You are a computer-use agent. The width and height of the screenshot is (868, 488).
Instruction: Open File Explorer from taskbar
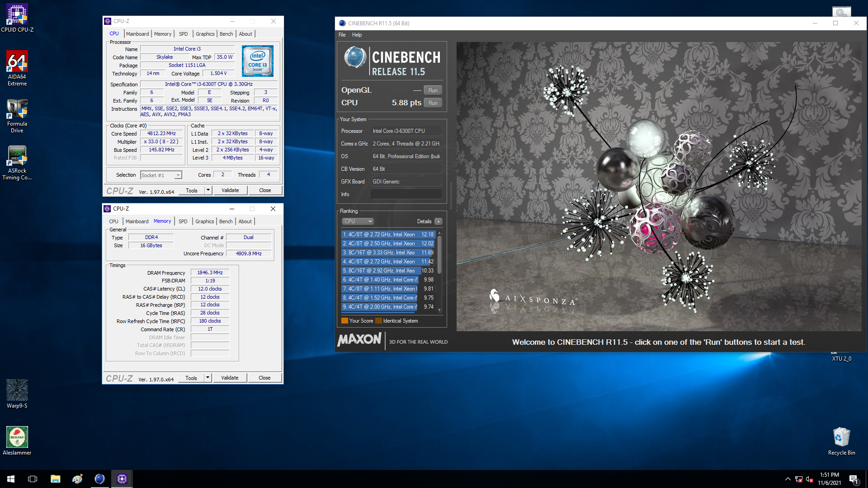[55, 479]
